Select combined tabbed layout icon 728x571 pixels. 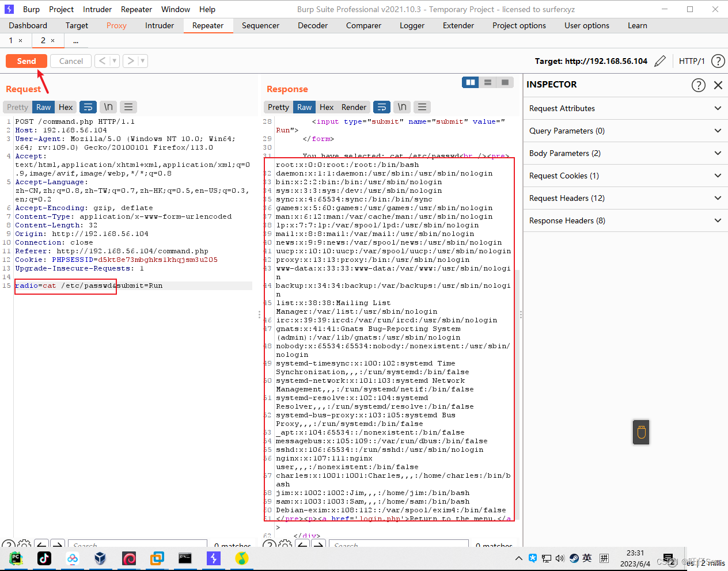tap(505, 82)
